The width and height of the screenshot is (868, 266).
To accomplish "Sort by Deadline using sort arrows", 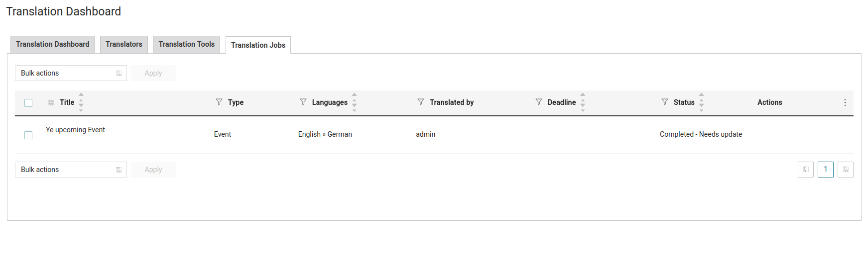I will (583, 102).
